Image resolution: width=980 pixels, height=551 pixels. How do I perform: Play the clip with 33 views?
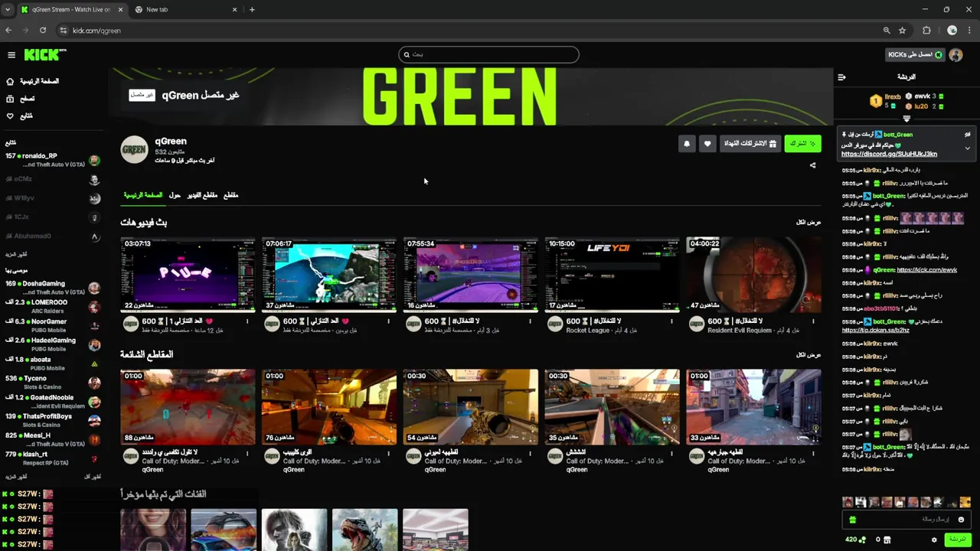coord(753,406)
